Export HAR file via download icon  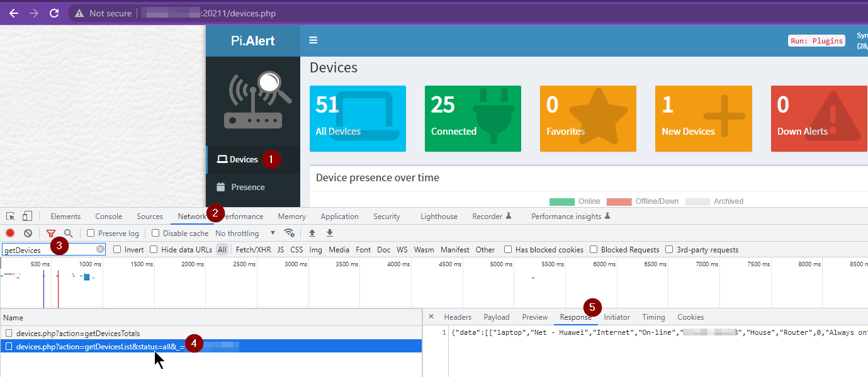click(x=329, y=233)
